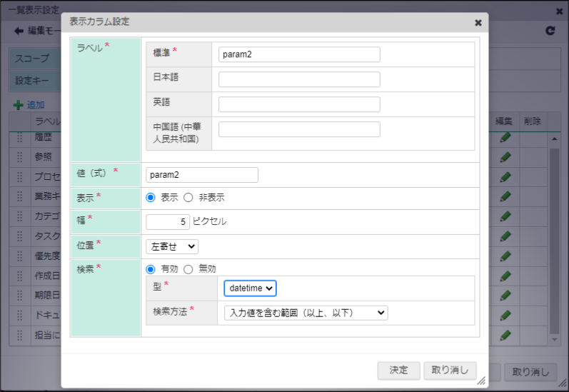Click the 決定 button
The height and width of the screenshot is (392, 569).
point(398,370)
